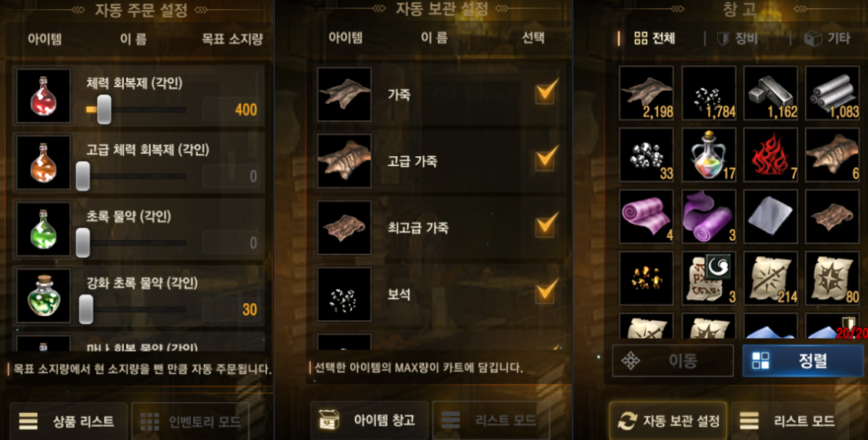This screenshot has width=868, height=440.
Task: Click the orange 고급 체력 회복제 potion icon
Action: click(44, 162)
